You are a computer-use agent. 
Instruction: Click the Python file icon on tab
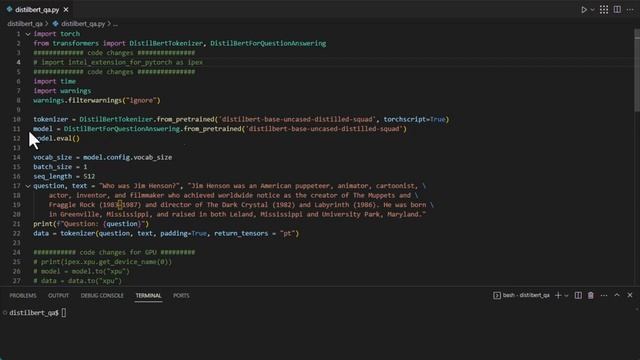click(9, 9)
